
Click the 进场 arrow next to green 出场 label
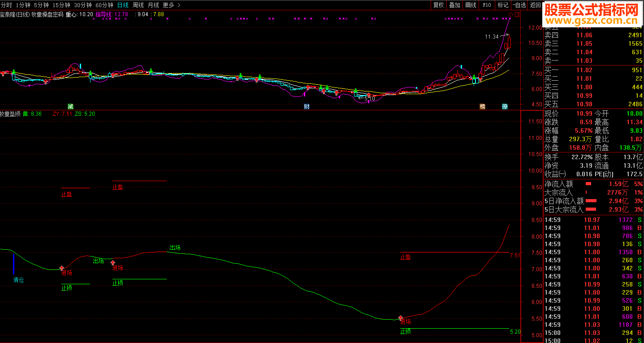(113, 263)
